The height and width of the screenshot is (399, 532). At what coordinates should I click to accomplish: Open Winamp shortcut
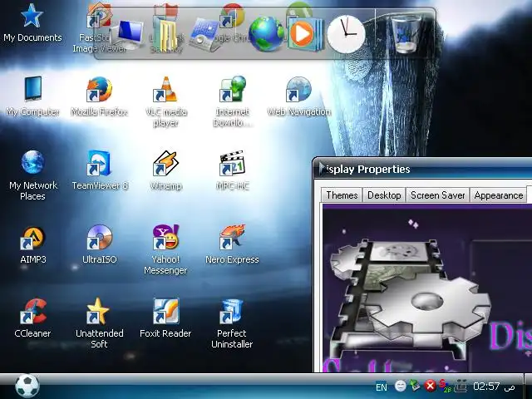tap(166, 170)
